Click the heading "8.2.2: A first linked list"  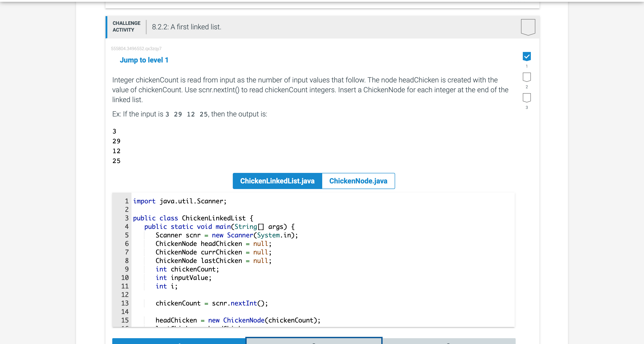(186, 27)
